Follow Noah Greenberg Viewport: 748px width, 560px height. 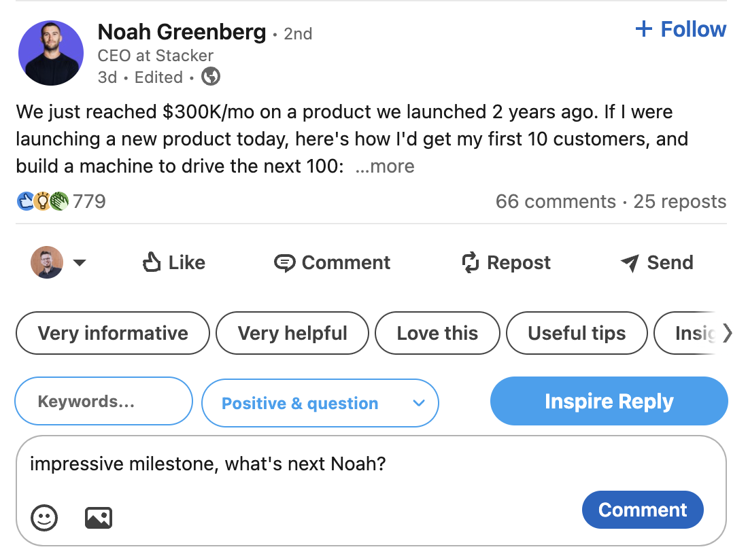click(x=680, y=29)
